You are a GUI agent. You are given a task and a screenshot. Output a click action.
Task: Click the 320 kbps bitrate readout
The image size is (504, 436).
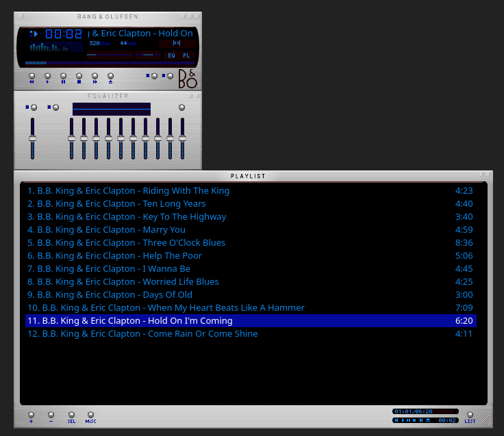point(100,43)
